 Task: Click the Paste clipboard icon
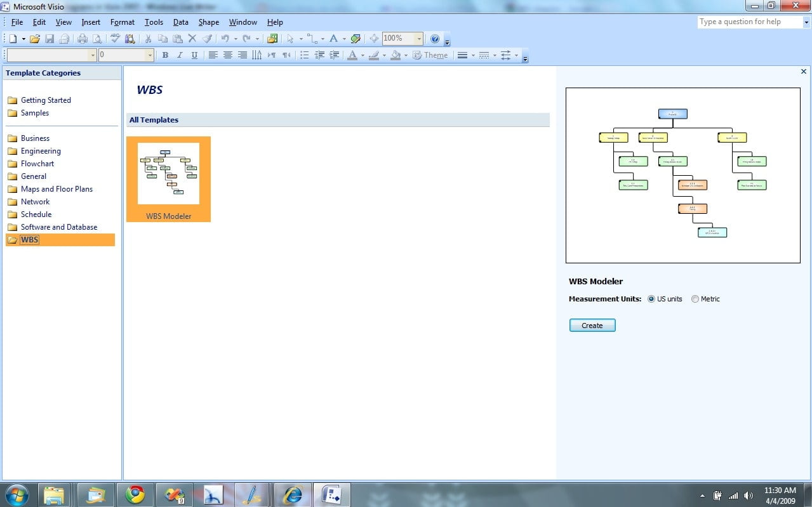pos(178,39)
